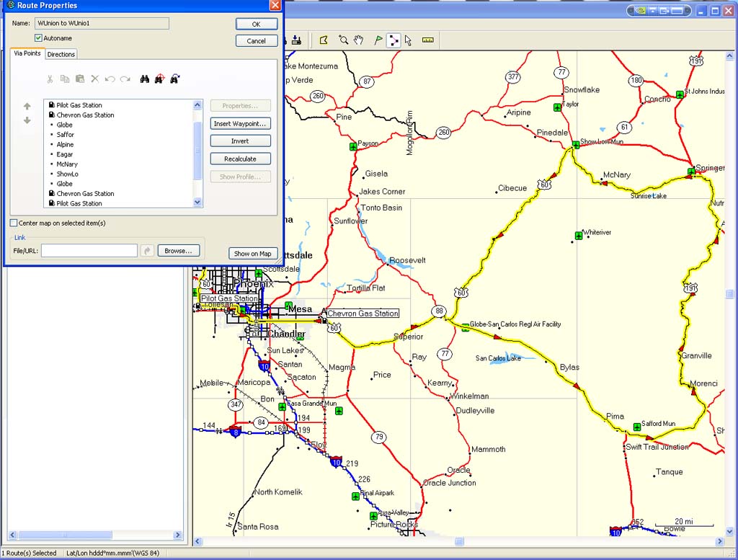
Task: Click the Copy icon in the Via Points toolbar
Action: click(65, 79)
